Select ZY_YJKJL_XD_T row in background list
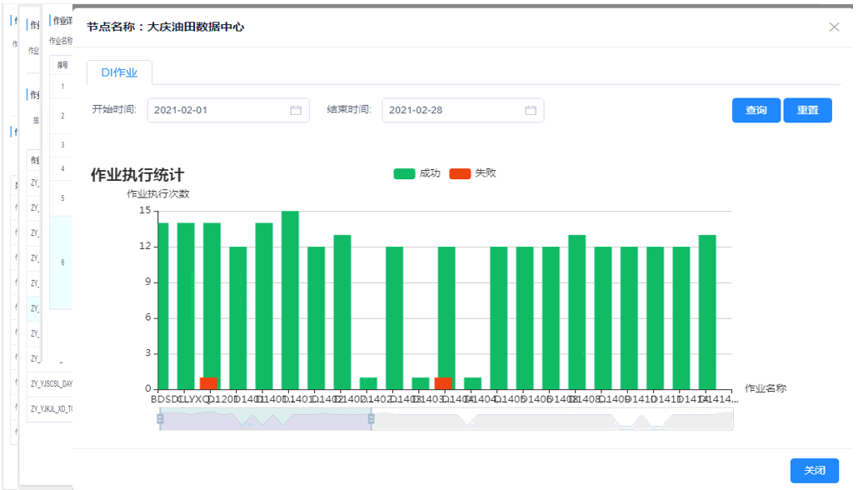 (x=52, y=409)
